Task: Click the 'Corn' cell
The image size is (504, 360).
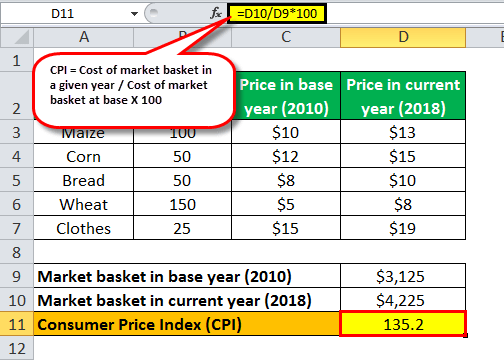Action: pyautogui.click(x=84, y=156)
